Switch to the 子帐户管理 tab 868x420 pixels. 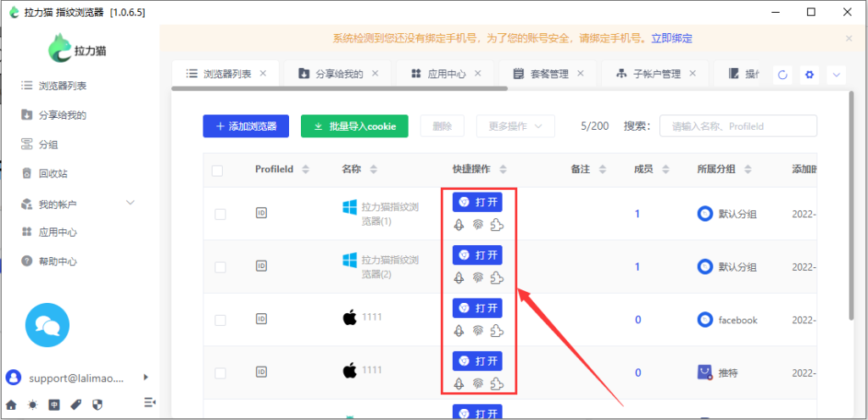[655, 74]
